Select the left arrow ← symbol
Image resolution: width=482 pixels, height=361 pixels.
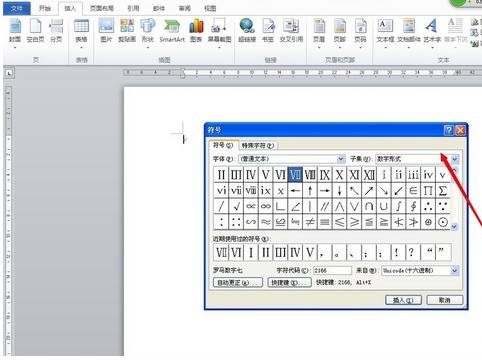coord(295,191)
